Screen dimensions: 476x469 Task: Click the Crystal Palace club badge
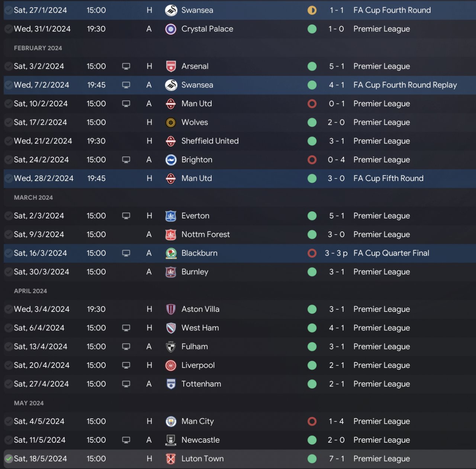[171, 29]
